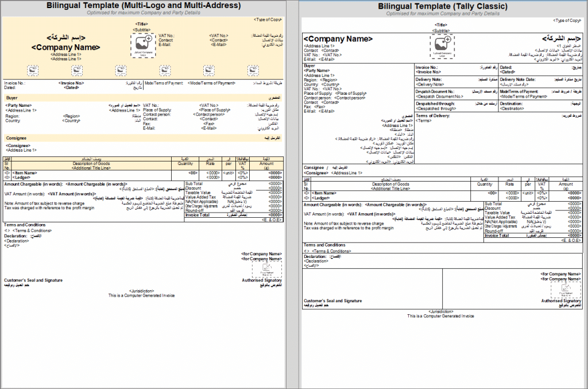
Task: Select the Consignee section heading in Multi-Logo template
Action: 16,138
